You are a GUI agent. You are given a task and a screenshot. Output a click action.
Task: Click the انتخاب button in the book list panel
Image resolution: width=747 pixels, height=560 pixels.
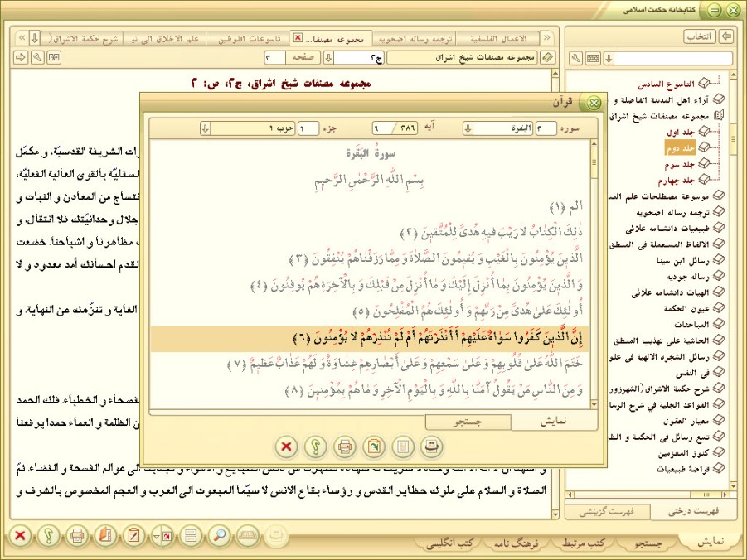click(700, 36)
